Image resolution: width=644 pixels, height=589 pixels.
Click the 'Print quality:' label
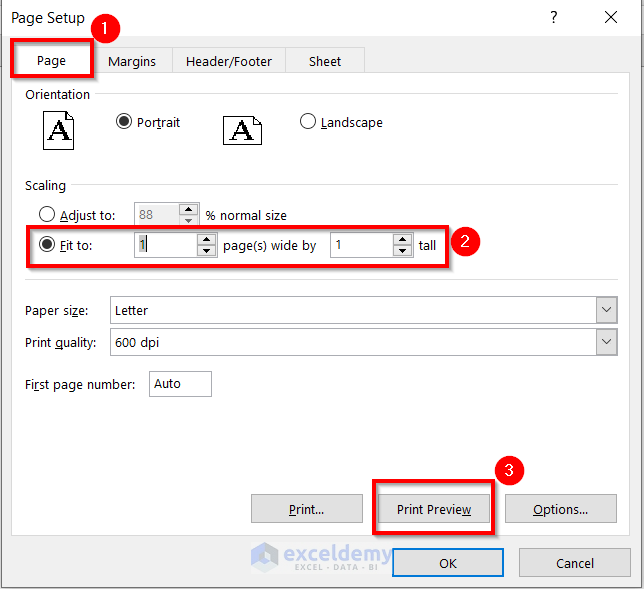[x=61, y=343]
